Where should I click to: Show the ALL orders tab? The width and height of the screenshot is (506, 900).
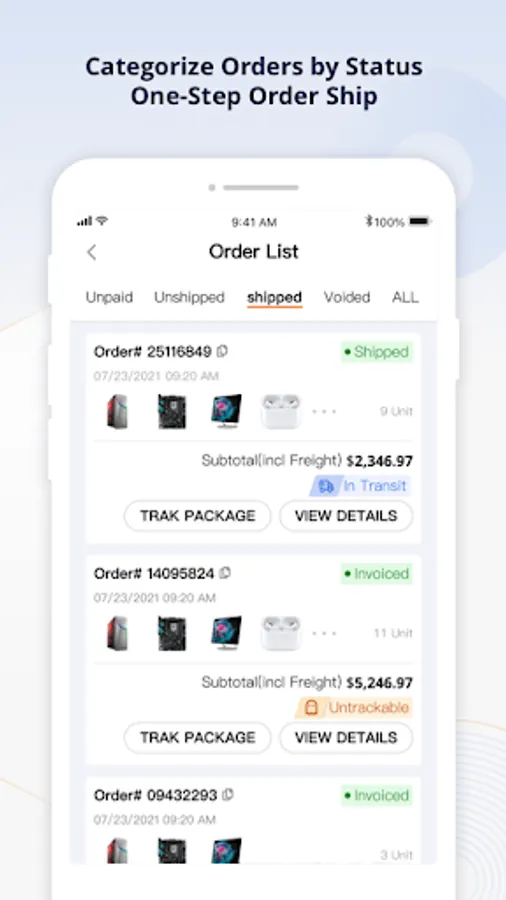405,297
